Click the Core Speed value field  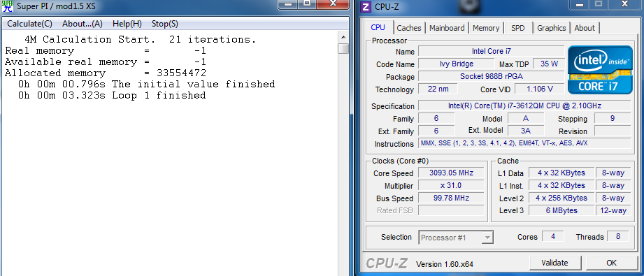[x=451, y=173]
